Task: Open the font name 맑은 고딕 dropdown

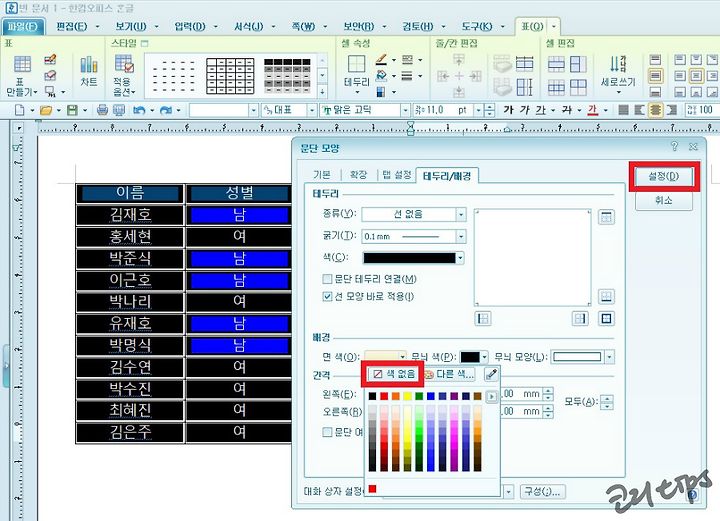Action: [405, 110]
